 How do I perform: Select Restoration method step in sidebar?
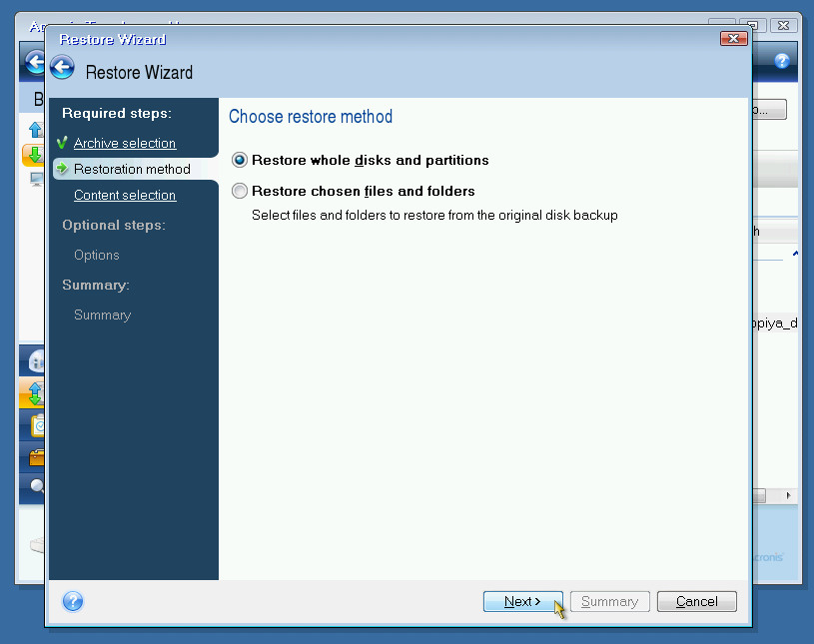132,169
